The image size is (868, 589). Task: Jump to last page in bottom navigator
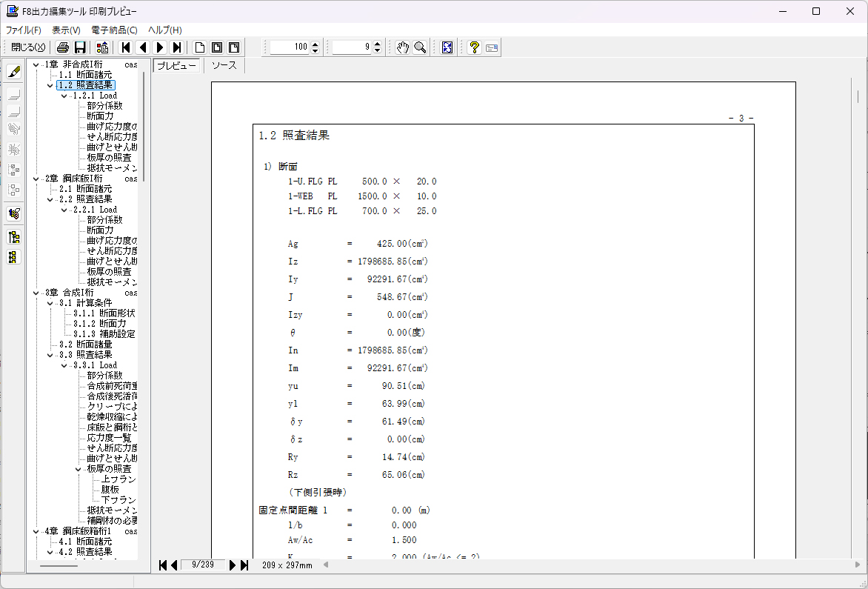click(244, 565)
